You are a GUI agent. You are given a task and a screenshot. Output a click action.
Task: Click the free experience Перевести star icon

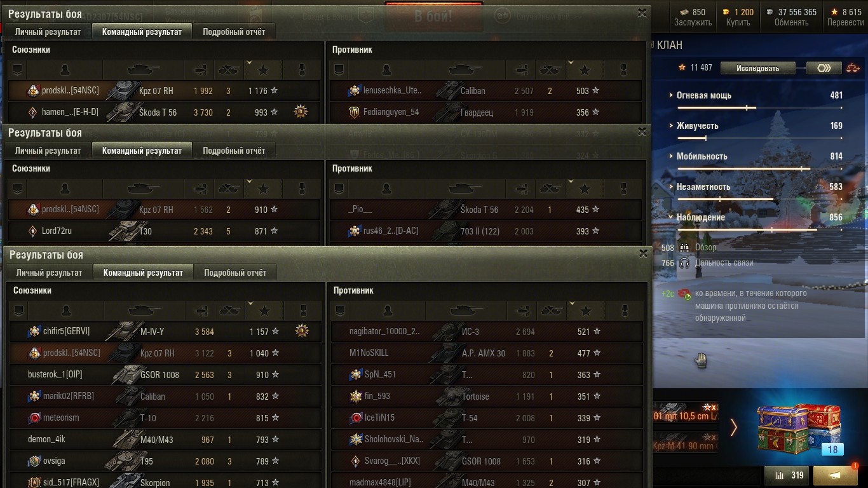point(834,12)
